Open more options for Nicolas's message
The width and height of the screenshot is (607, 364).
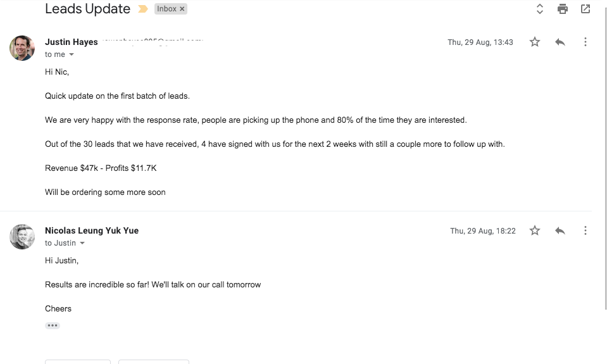(585, 231)
